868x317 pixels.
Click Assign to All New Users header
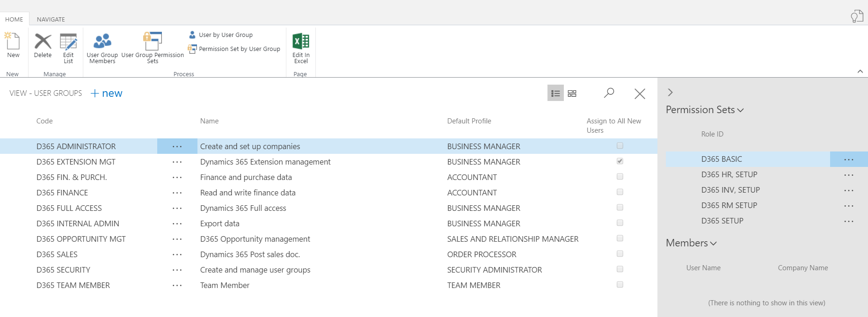[613, 126]
